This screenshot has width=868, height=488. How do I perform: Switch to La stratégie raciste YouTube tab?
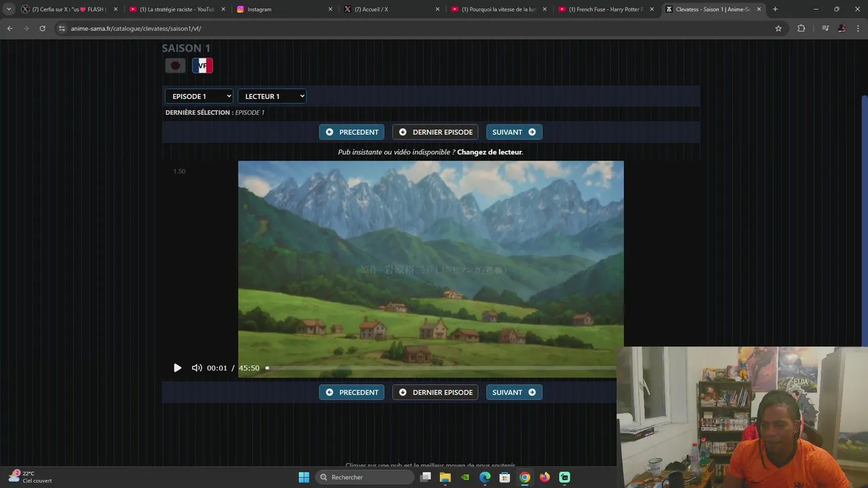pos(177,9)
